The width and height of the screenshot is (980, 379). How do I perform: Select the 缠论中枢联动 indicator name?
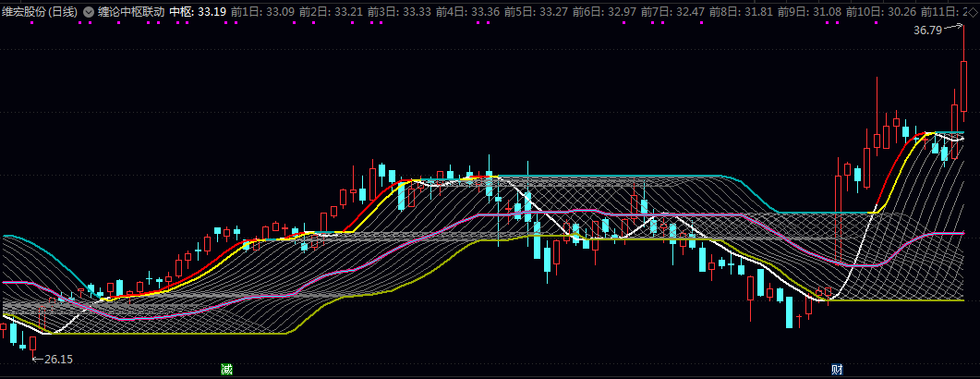[131, 11]
